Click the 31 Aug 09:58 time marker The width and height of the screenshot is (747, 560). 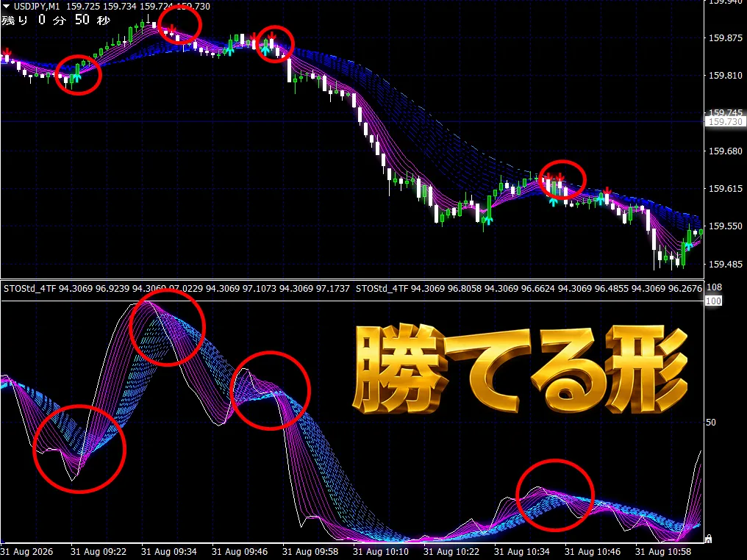click(310, 552)
